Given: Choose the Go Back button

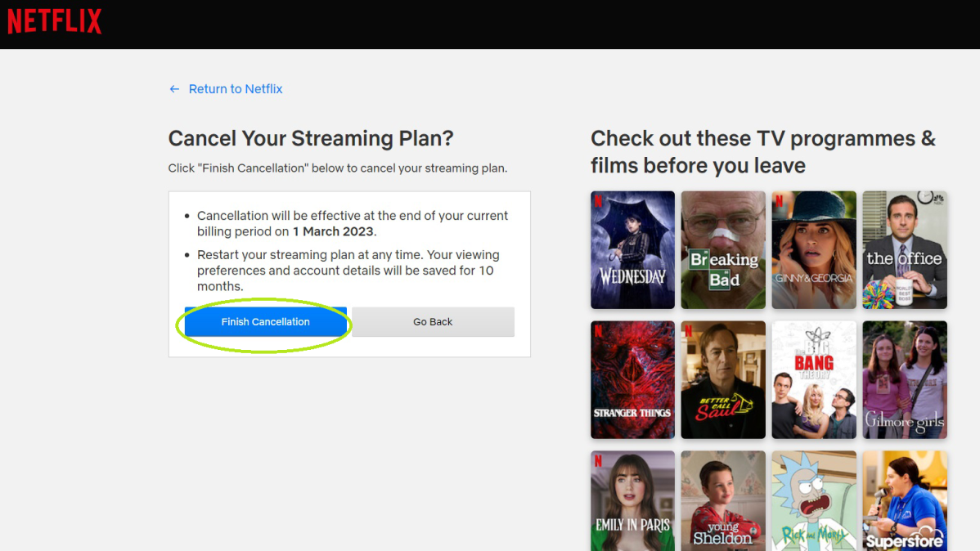Looking at the screenshot, I should coord(433,322).
